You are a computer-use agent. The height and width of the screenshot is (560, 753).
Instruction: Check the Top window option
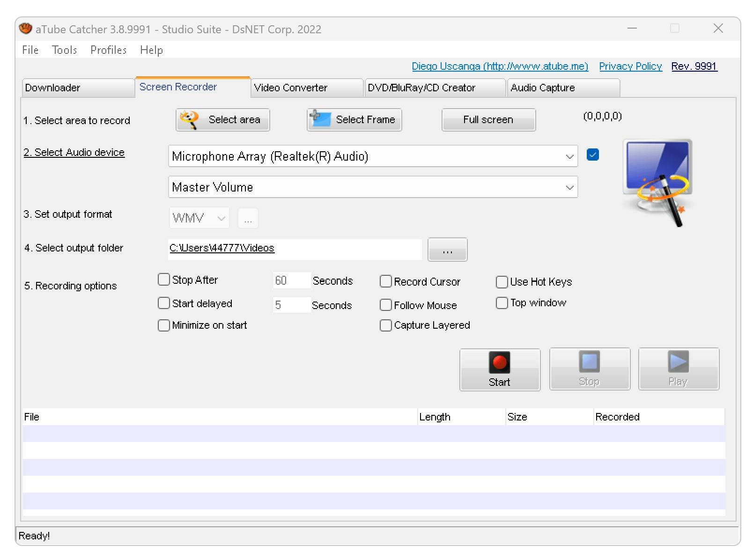[x=502, y=303]
